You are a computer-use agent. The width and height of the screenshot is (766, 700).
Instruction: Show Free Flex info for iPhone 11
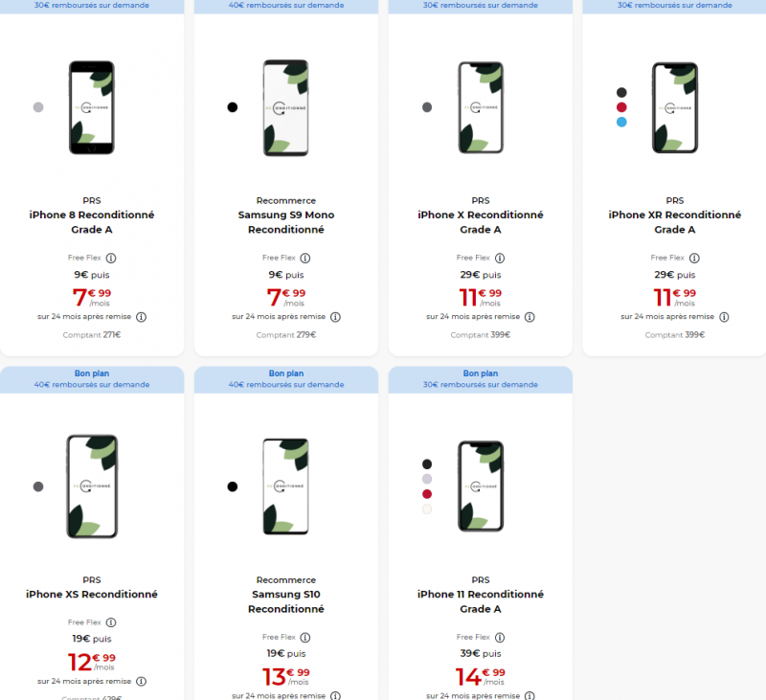[500, 637]
